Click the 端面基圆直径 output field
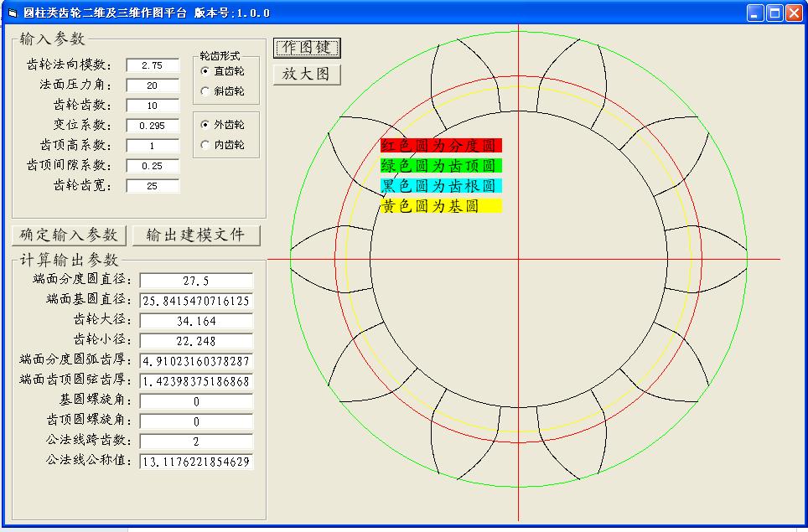This screenshot has height=532, width=808. (x=196, y=301)
